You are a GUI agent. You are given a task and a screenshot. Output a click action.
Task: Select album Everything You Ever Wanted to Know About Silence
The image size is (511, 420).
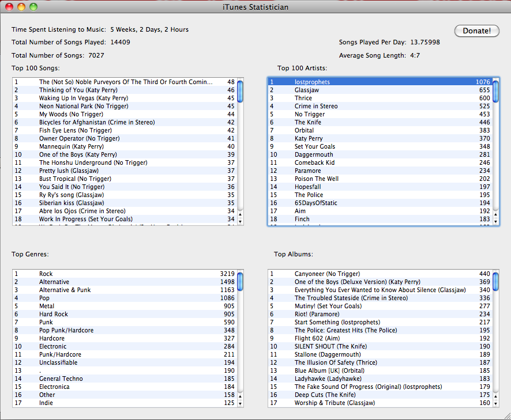pos(380,290)
